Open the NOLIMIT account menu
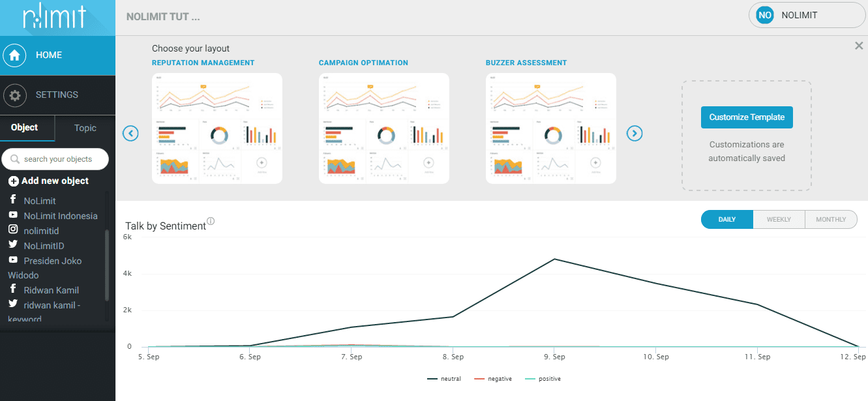This screenshot has height=401, width=868. [807, 15]
